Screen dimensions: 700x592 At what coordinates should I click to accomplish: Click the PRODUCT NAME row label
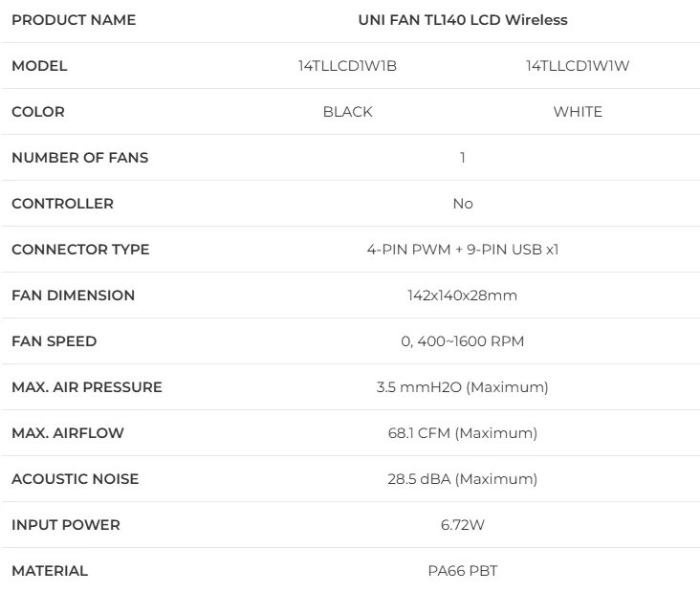point(74,20)
